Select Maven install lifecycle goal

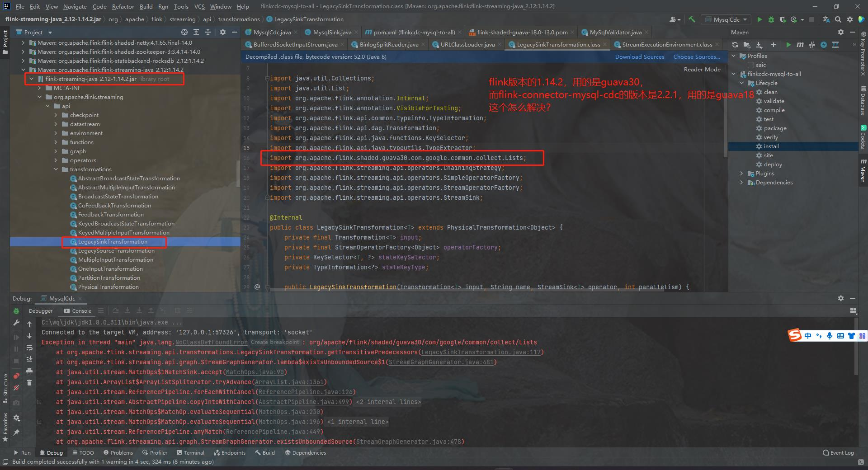point(771,146)
